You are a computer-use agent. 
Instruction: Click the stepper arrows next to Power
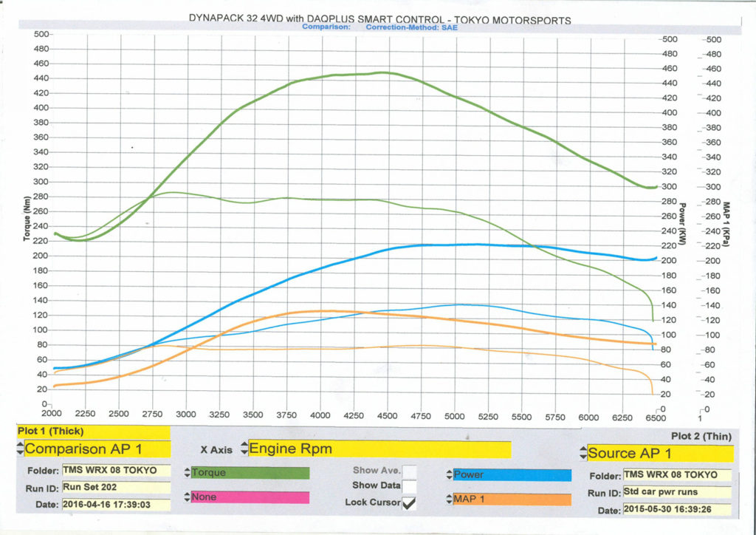pyautogui.click(x=448, y=475)
